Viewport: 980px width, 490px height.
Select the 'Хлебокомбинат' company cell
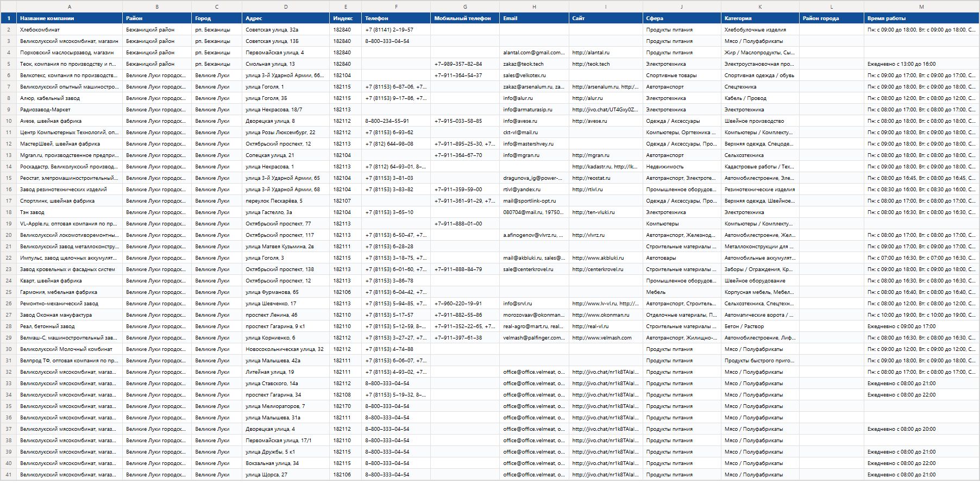(x=70, y=30)
